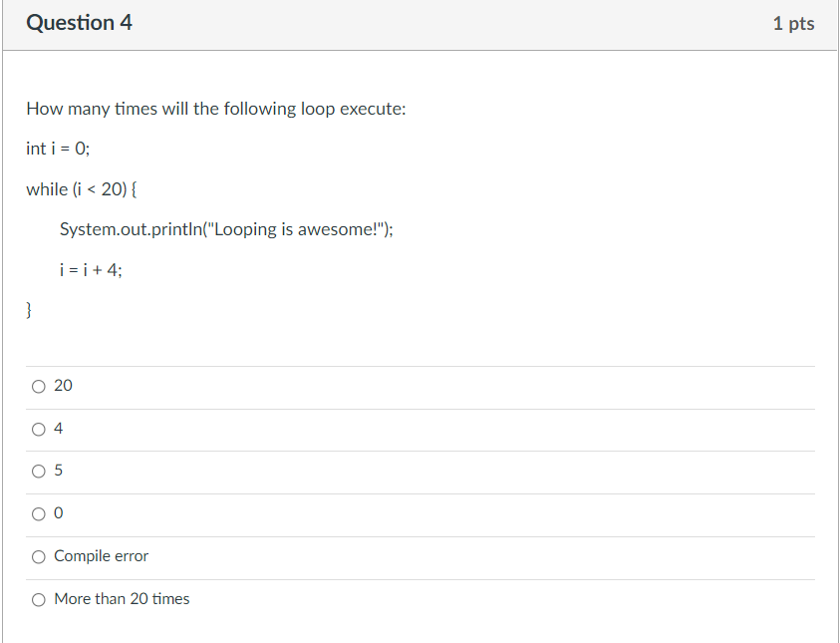The height and width of the screenshot is (643, 840).
Task: Pick the radio button for answer 5
Action: (39, 471)
